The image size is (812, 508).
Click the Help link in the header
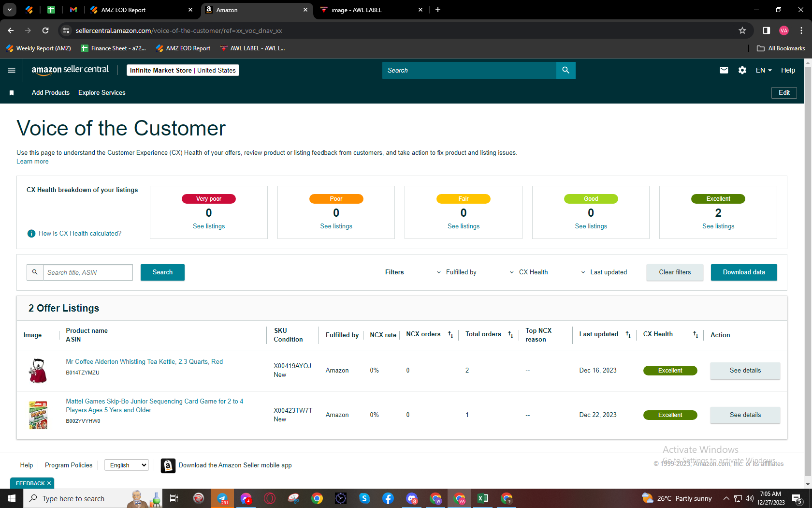788,70
